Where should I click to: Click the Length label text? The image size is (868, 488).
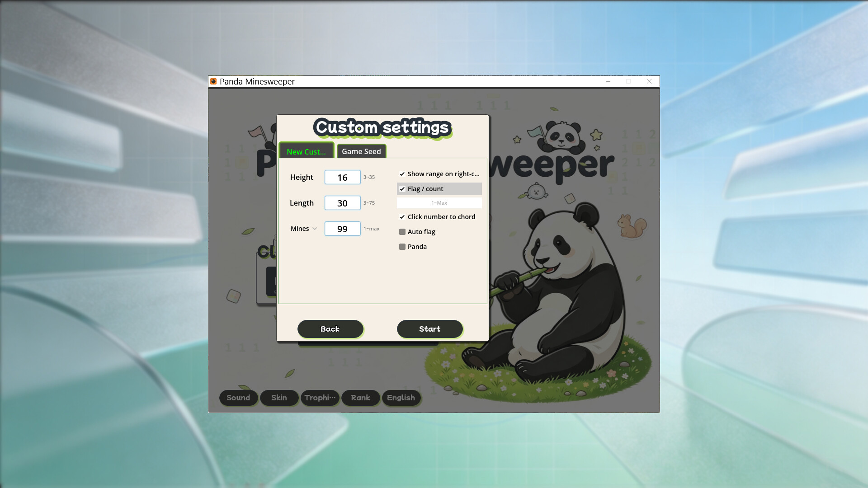pos(302,203)
